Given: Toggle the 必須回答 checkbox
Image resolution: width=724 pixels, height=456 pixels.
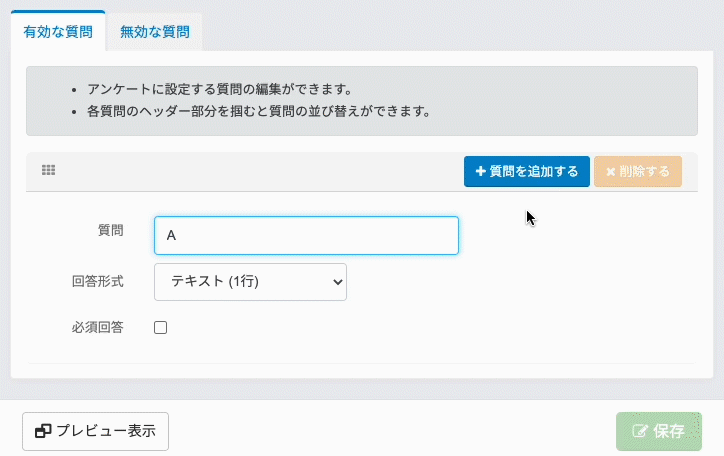Looking at the screenshot, I should click(x=161, y=327).
